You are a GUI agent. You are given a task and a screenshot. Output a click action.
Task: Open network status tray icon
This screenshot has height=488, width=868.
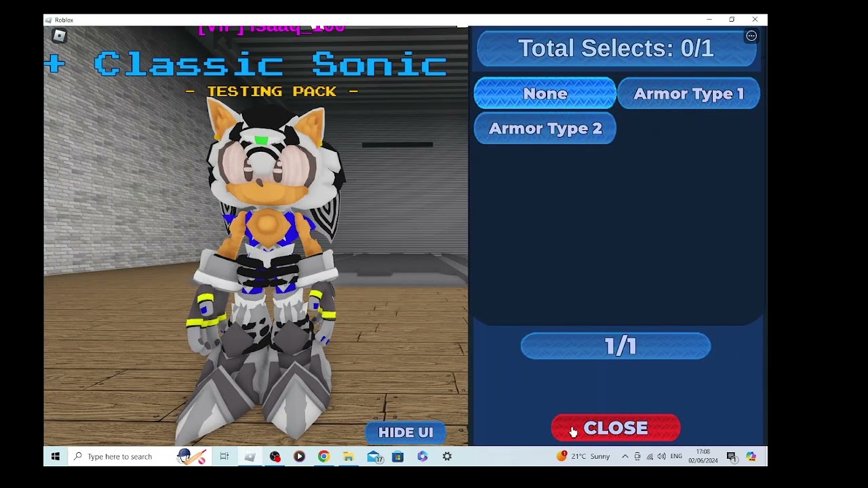tap(650, 457)
